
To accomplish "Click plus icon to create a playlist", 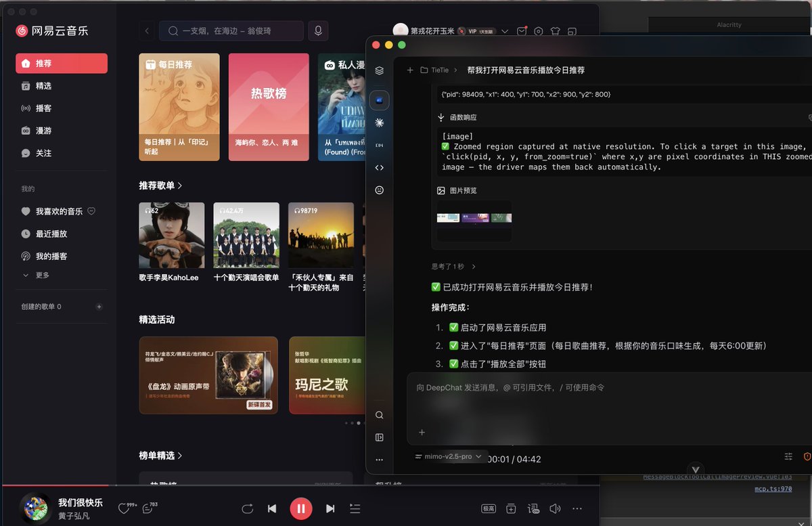I will coord(99,307).
